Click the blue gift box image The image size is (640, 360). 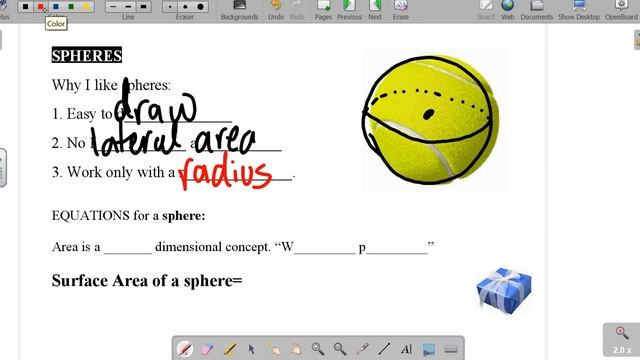(504, 290)
